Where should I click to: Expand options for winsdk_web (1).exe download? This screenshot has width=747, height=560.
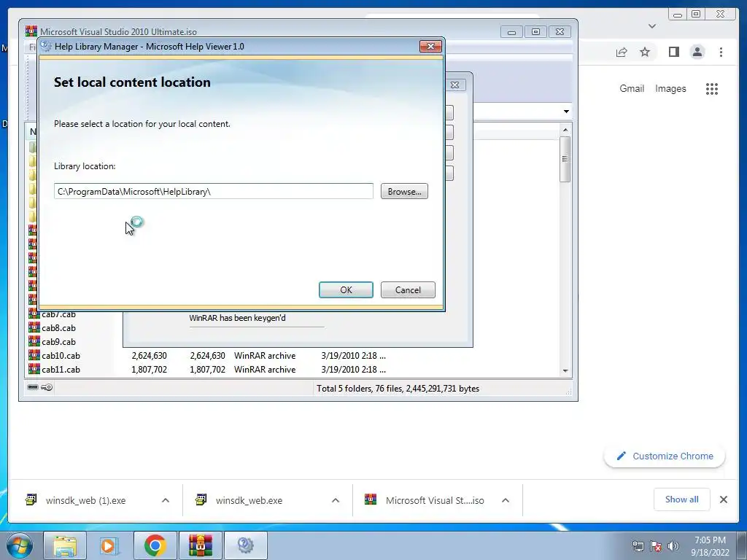(x=166, y=500)
